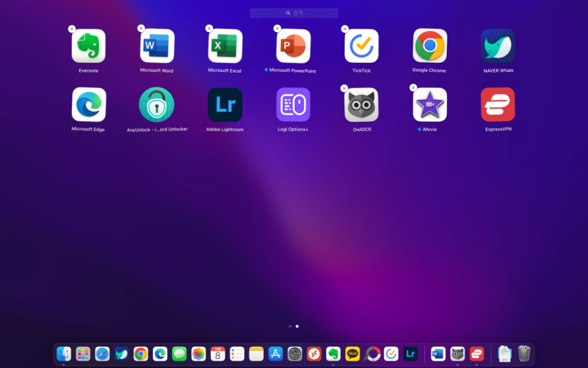Launch Microsoft Edge from Launchpad grid
588x368 pixels.
coord(89,104)
